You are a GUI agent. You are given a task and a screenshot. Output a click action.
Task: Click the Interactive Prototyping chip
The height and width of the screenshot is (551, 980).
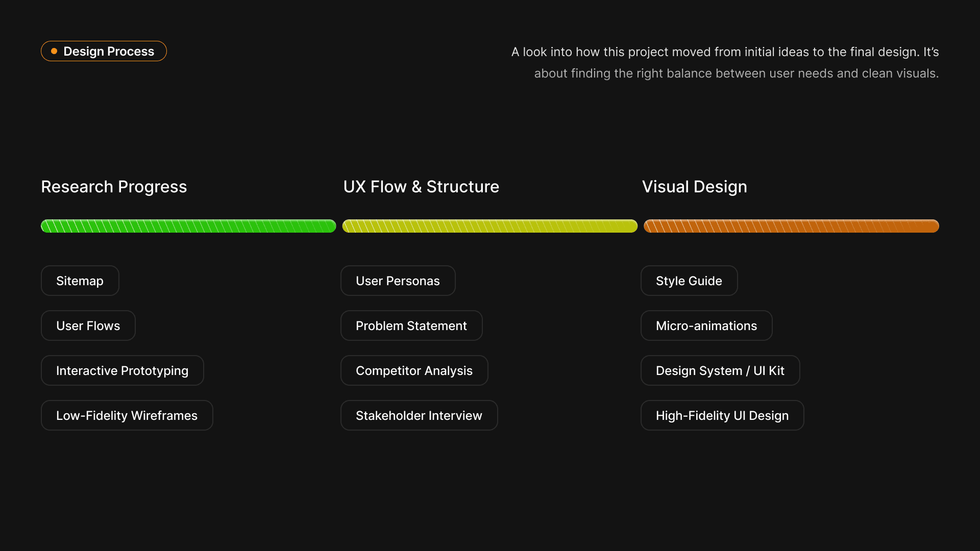[122, 370]
